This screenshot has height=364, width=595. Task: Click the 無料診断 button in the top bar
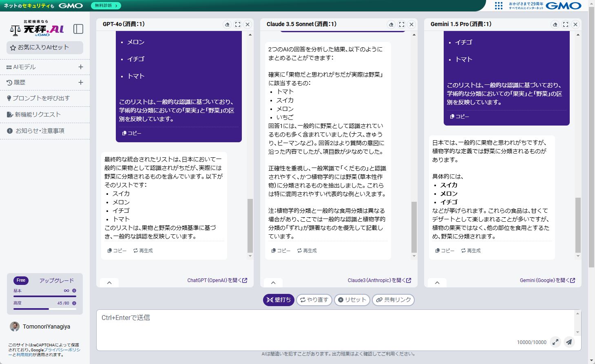[106, 6]
